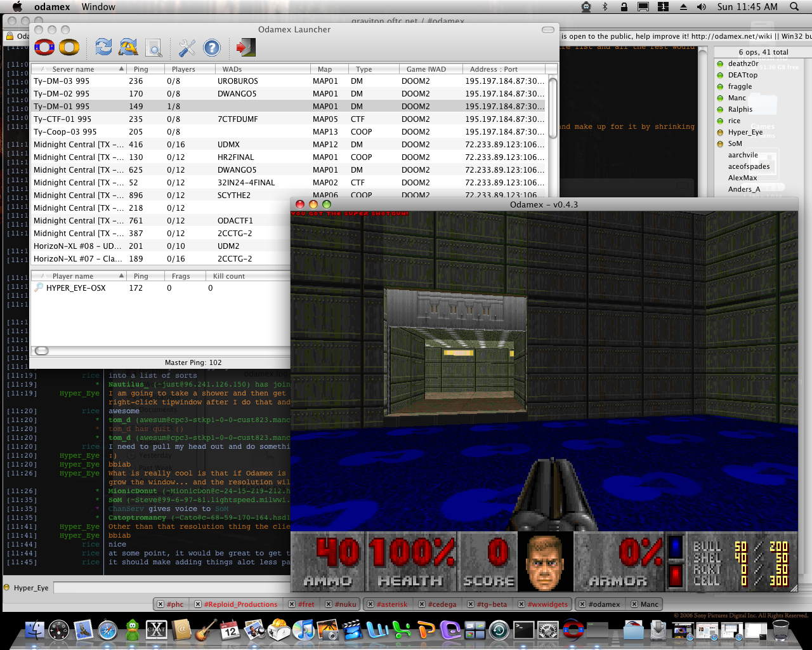Sort servers by the Players column header
Image resolution: width=812 pixels, height=650 pixels.
tap(183, 69)
